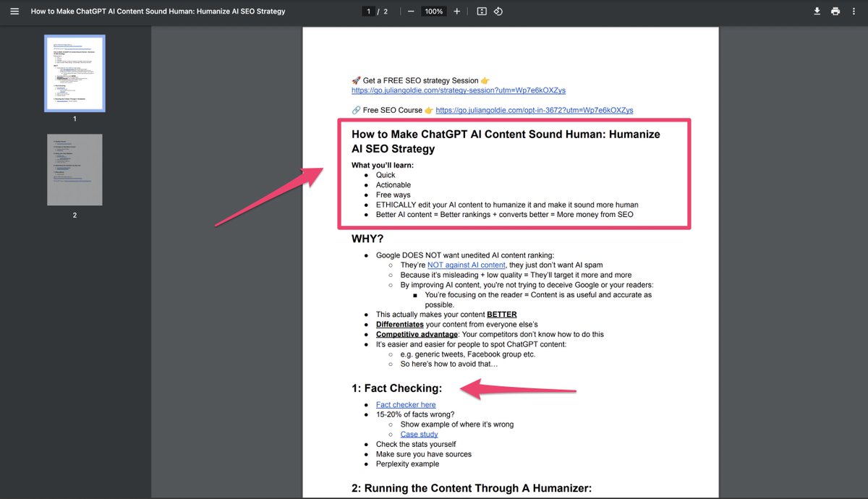
Task: Click the Running the Content Through A Humanizer heading
Action: tap(472, 488)
